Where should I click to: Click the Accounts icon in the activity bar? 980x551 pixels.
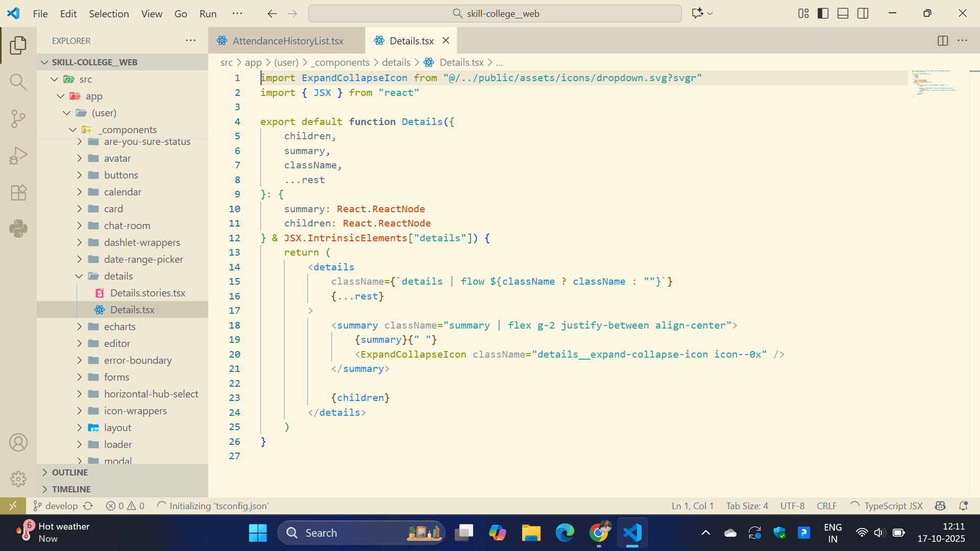(x=18, y=442)
